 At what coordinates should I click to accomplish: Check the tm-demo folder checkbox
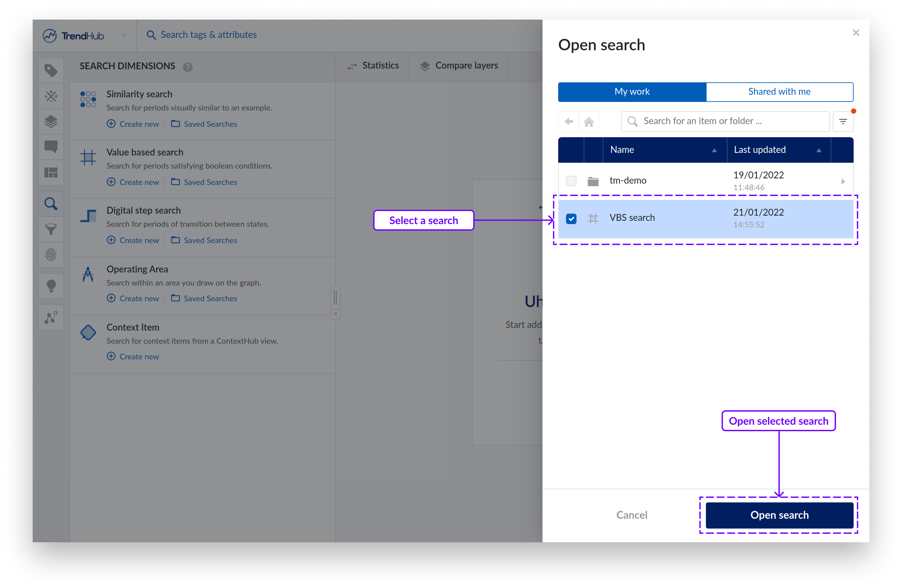click(x=571, y=181)
